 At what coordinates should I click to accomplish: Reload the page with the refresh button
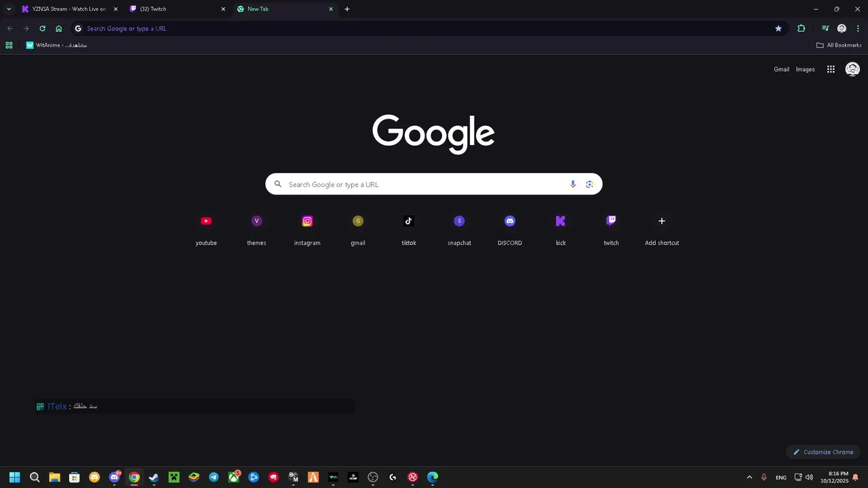[42, 28]
